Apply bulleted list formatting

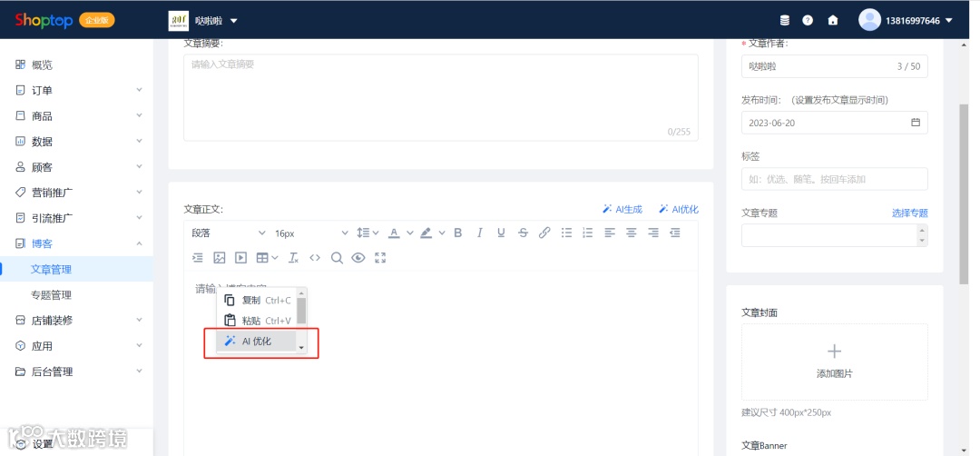click(566, 233)
